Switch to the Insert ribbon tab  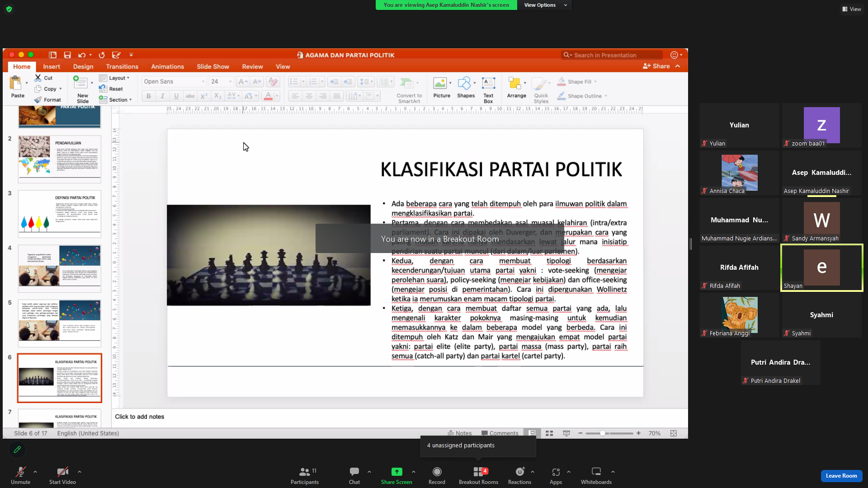tap(52, 66)
